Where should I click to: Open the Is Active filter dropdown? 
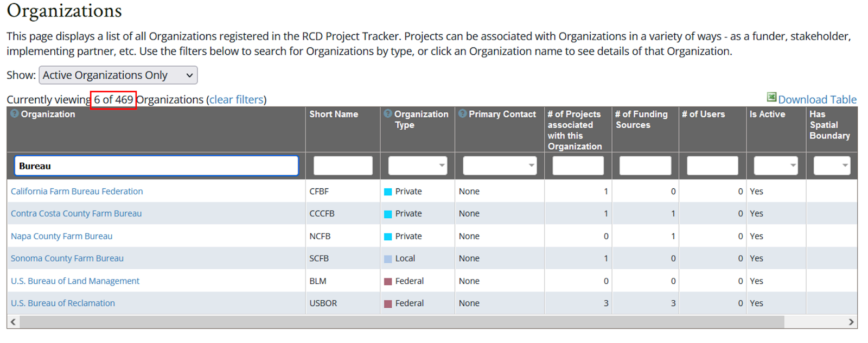pos(776,166)
